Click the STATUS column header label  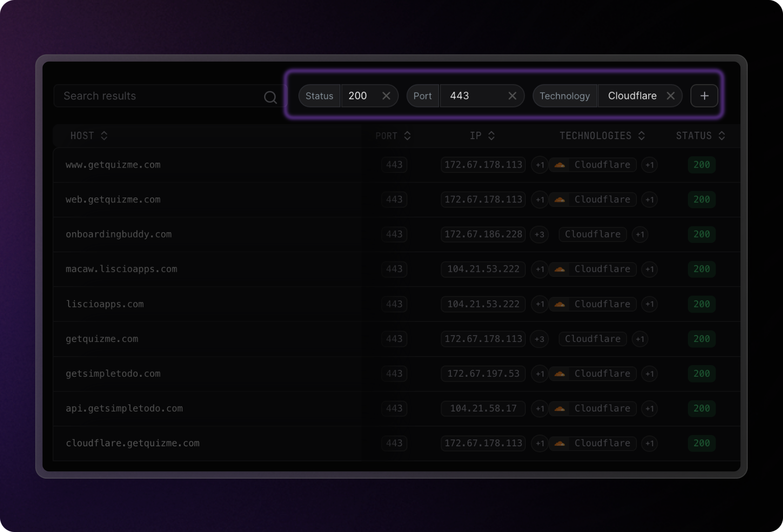coord(694,136)
